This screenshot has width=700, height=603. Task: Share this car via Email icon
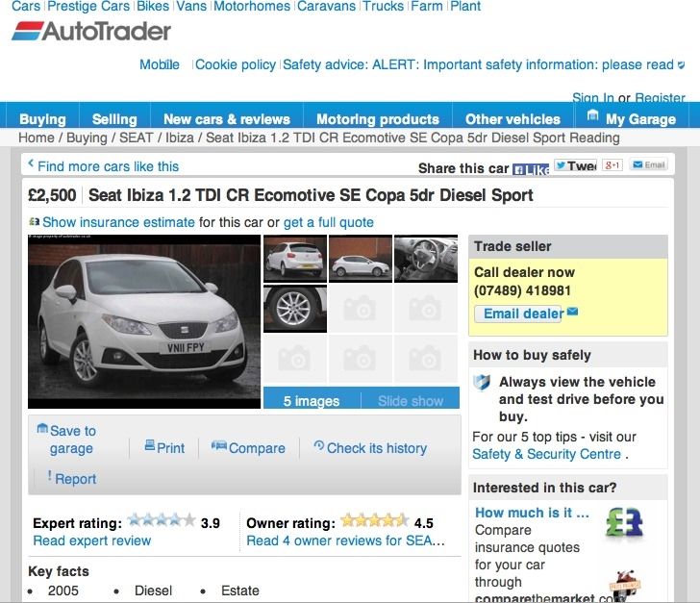point(649,164)
